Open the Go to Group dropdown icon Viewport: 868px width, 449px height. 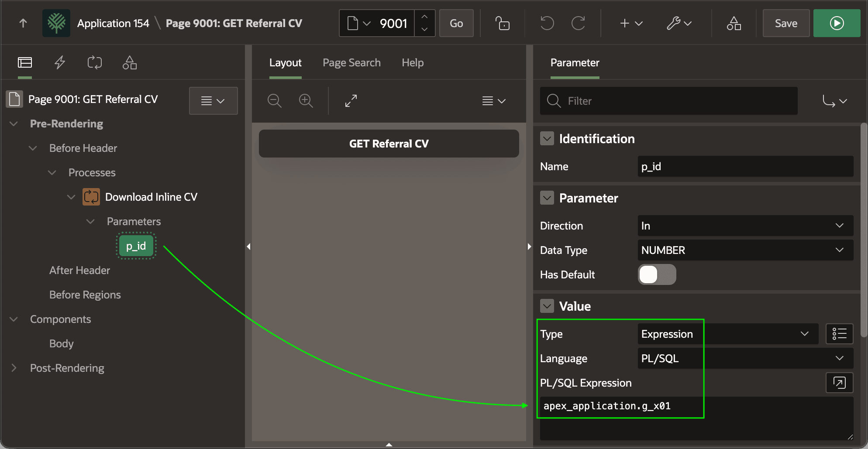click(x=835, y=101)
